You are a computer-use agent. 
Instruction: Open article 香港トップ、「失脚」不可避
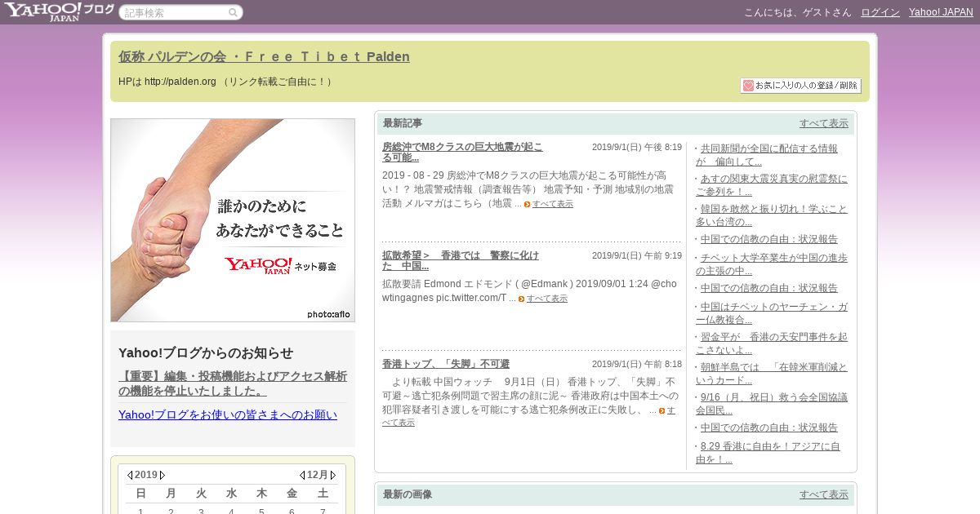446,364
